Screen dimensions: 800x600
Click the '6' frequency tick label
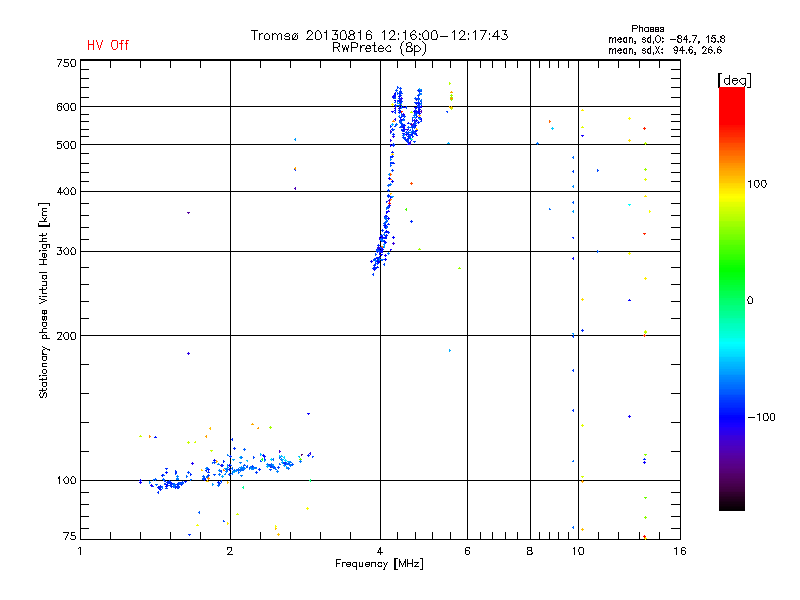click(467, 551)
